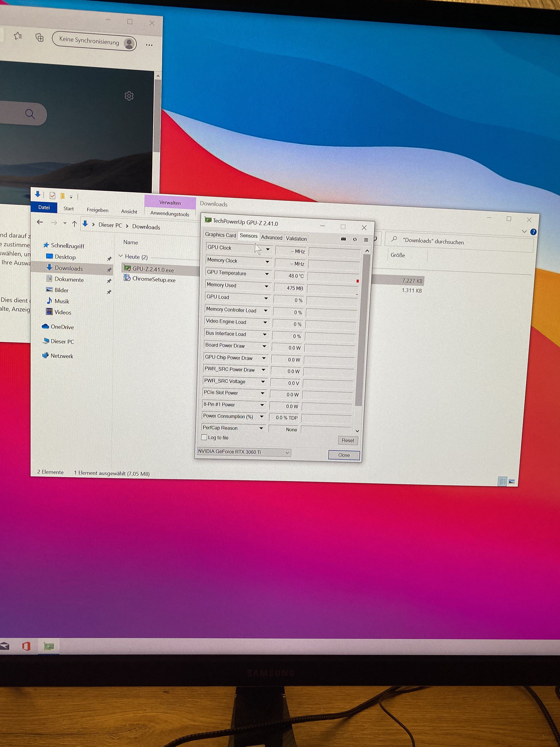Open the GPU Temperature sensor dropdown arrow

[x=267, y=274]
